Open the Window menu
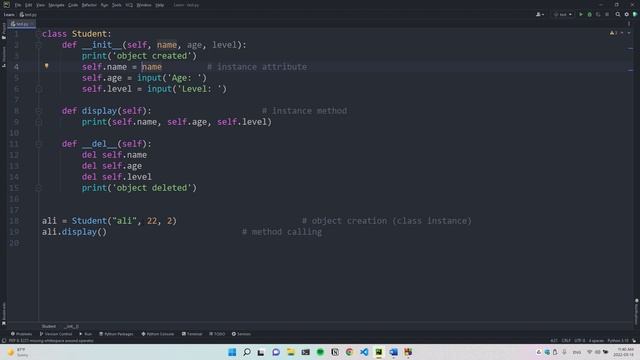The image size is (640, 360). tap(144, 5)
